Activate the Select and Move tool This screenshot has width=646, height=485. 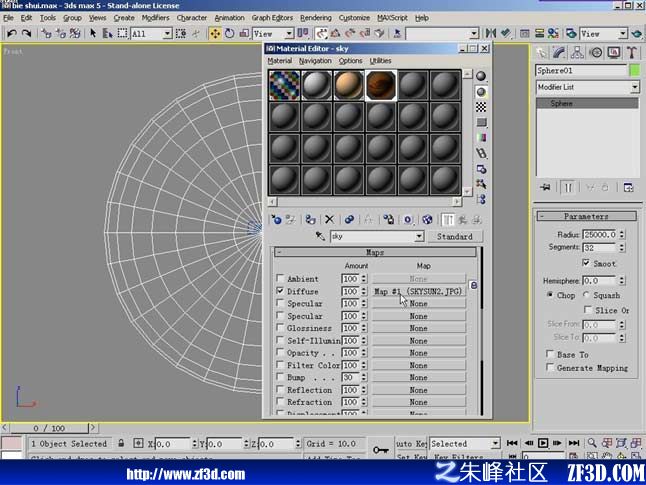tap(215, 33)
